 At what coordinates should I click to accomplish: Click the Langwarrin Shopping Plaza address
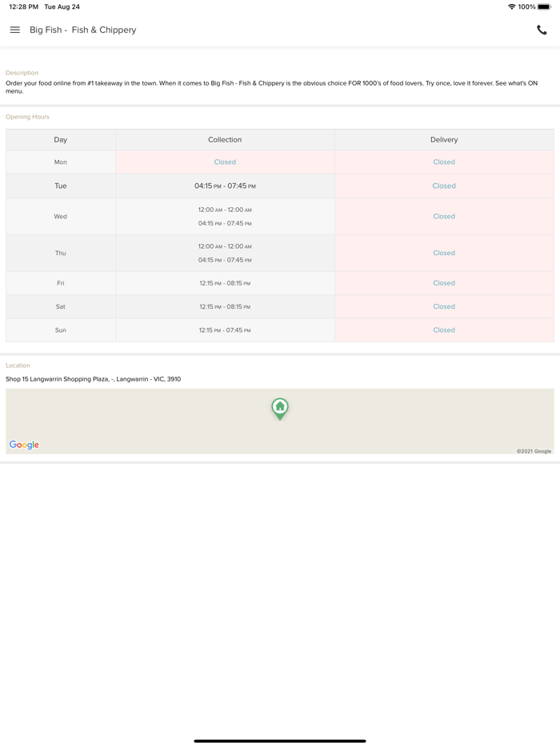(x=94, y=379)
